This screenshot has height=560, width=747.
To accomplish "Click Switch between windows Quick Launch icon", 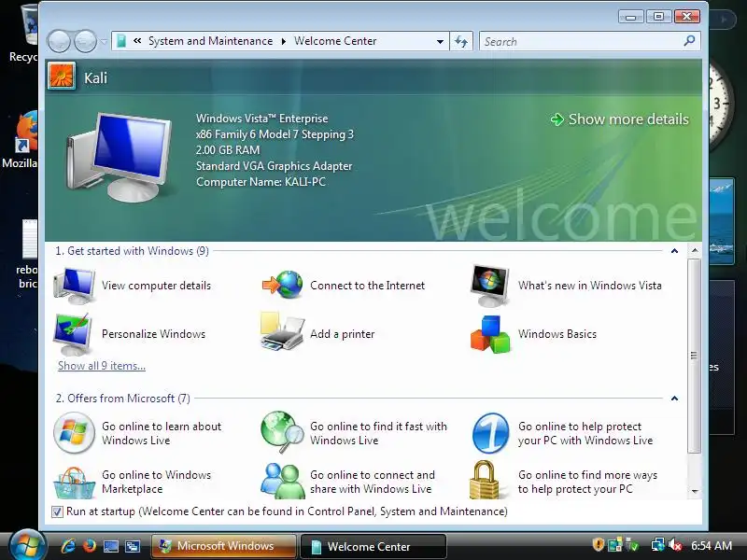I will click(132, 546).
